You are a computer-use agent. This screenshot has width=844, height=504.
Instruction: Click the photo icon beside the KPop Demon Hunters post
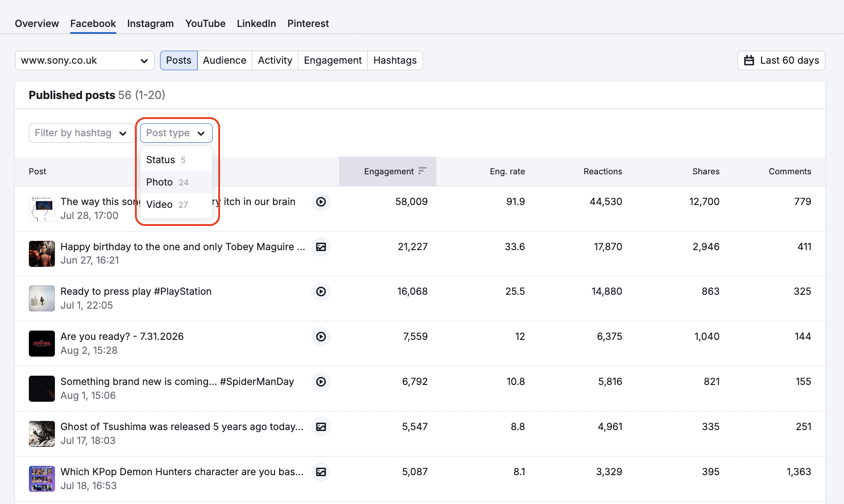[x=321, y=472]
